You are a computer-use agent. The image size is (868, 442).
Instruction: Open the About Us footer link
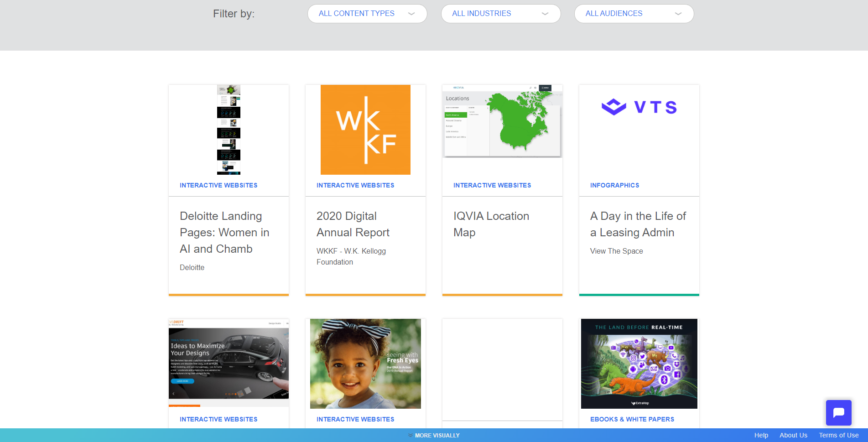click(793, 435)
